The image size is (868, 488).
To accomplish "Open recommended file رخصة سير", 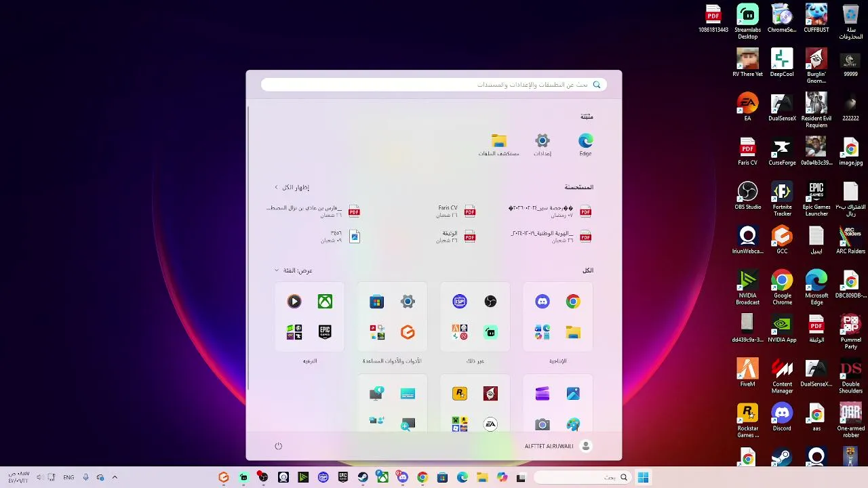I will coord(550,211).
